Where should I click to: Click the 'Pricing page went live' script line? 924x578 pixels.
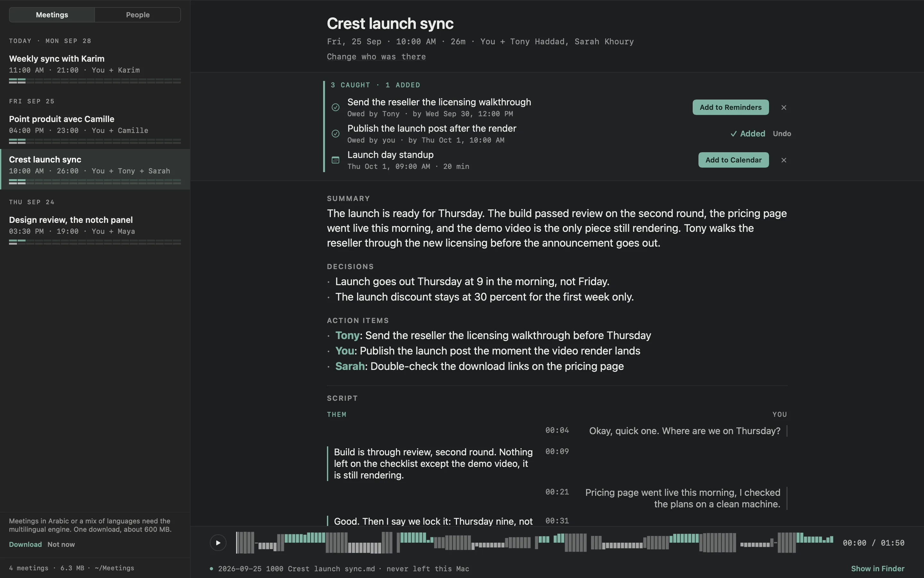click(683, 498)
